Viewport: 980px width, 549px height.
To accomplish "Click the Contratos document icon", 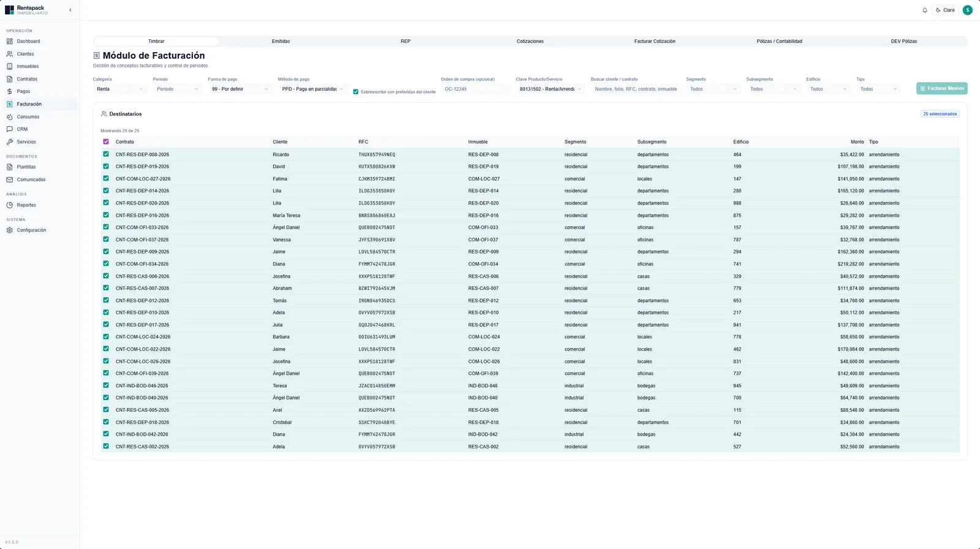I will coord(10,79).
